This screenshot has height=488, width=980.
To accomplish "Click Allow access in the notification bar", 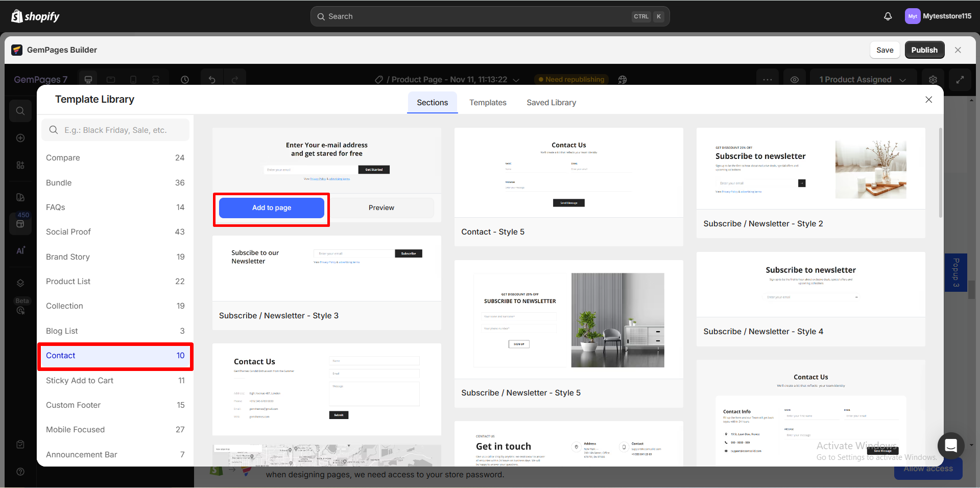I will [927, 468].
